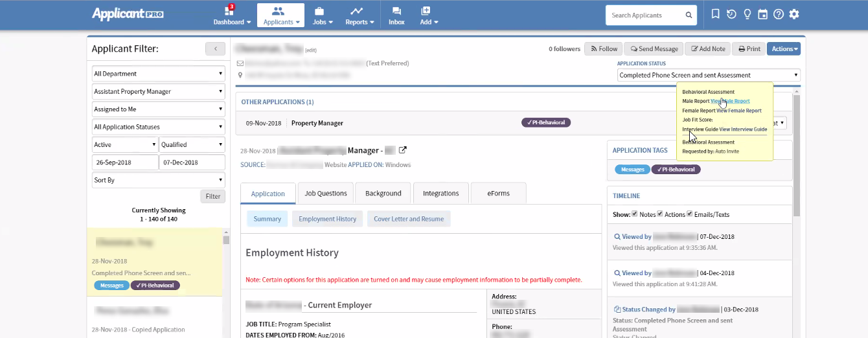868x338 pixels.
Task: Open the history clock icon
Action: [x=731, y=14]
